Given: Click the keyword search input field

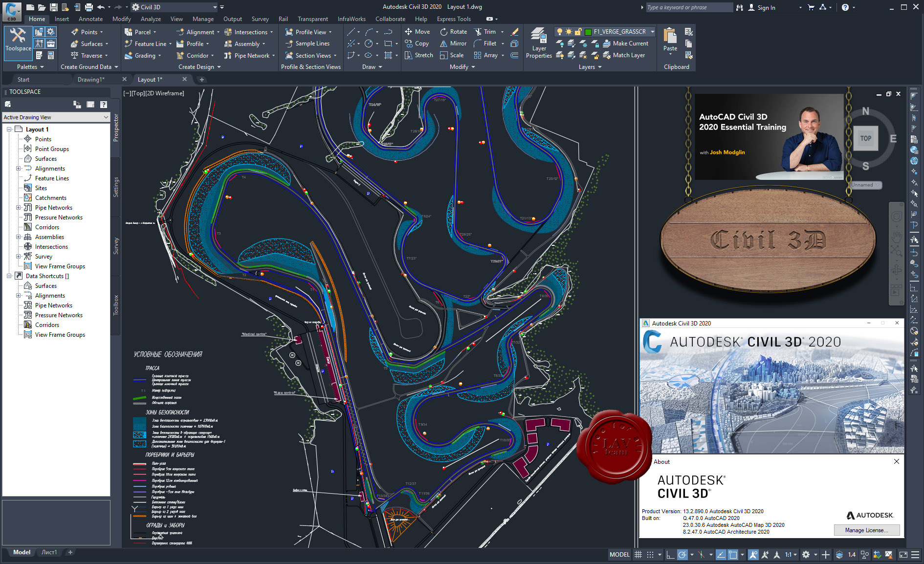Looking at the screenshot, I should [689, 7].
